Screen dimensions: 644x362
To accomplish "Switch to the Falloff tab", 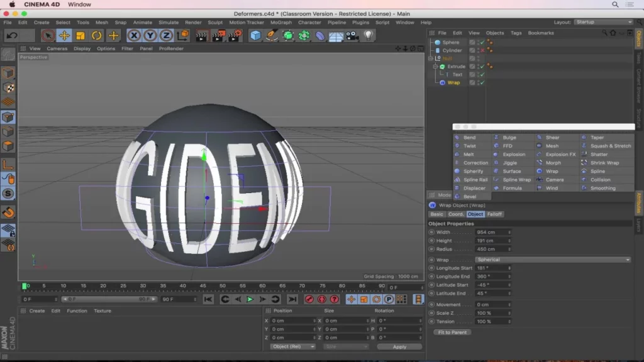I will (494, 214).
